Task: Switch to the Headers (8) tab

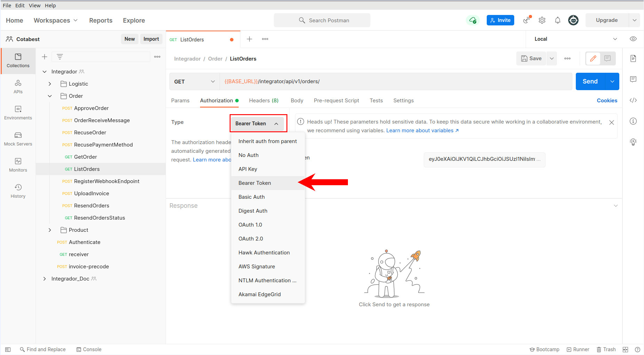Action: click(x=264, y=101)
